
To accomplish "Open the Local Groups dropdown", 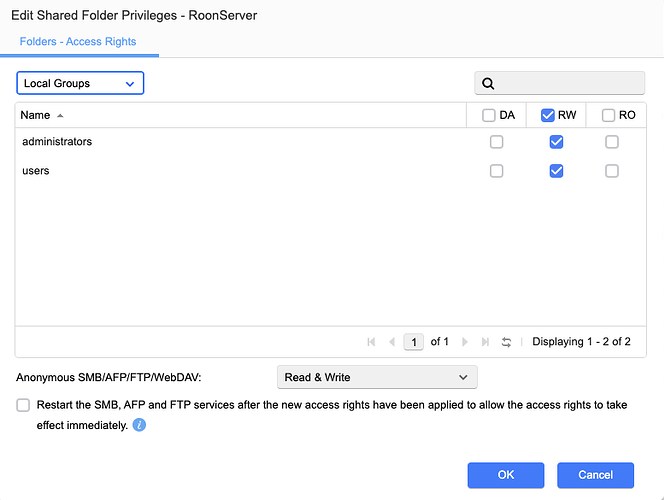I will 80,83.
